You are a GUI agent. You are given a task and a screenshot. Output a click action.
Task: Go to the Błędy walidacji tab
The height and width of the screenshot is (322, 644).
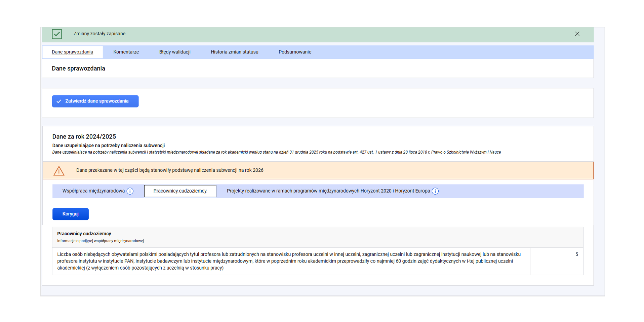tap(175, 52)
